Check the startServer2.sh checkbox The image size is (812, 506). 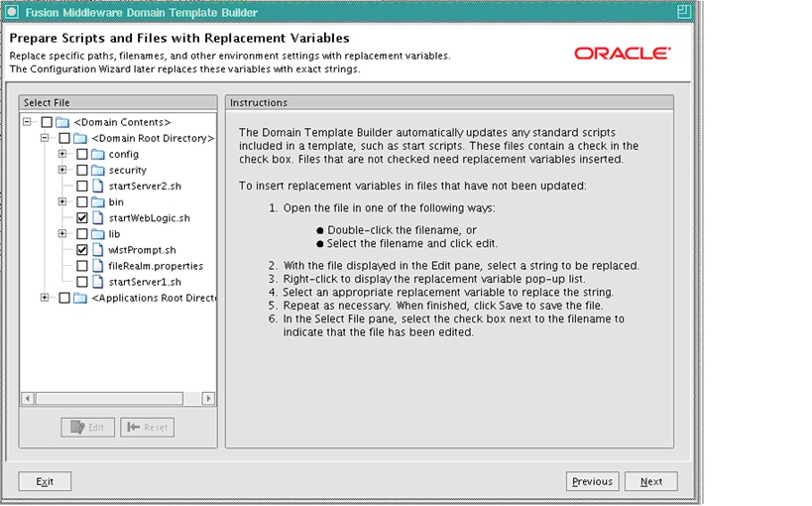coord(82,187)
